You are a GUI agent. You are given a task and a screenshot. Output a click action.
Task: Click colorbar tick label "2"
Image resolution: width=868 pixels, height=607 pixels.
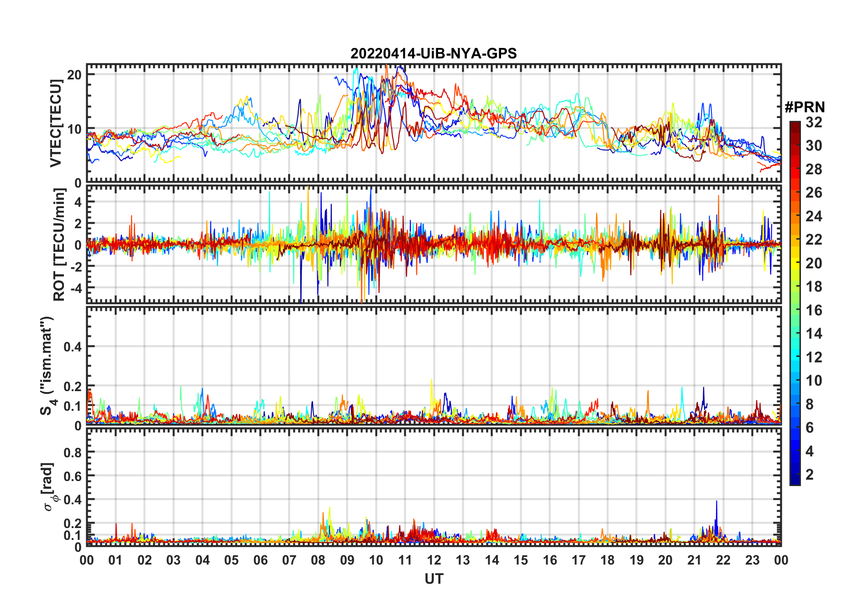(810, 475)
